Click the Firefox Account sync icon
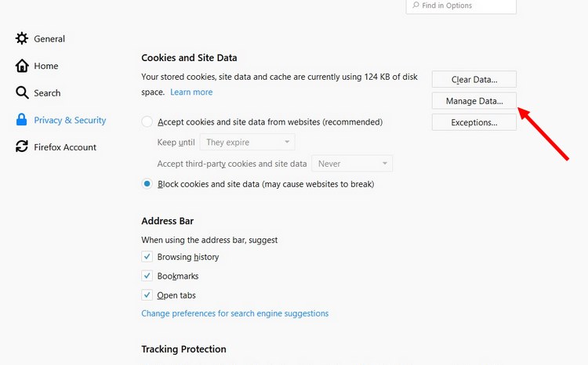The image size is (588, 365). [x=22, y=146]
